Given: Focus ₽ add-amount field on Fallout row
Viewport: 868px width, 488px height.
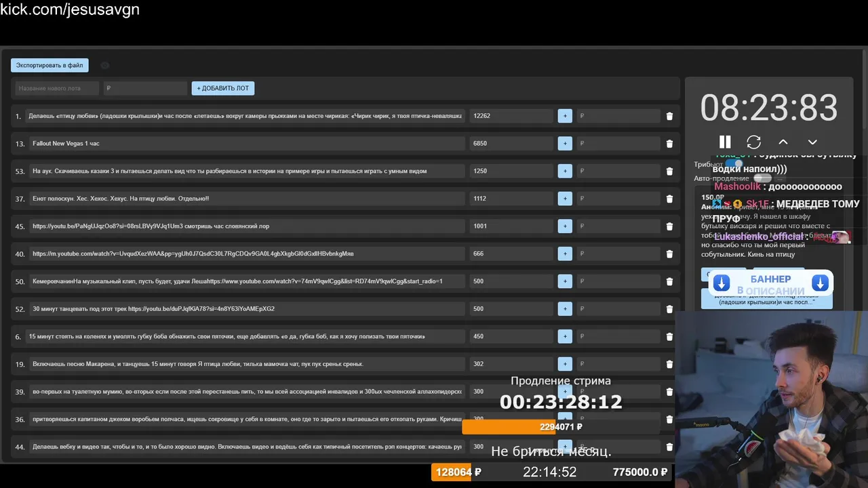Looking at the screenshot, I should point(618,144).
